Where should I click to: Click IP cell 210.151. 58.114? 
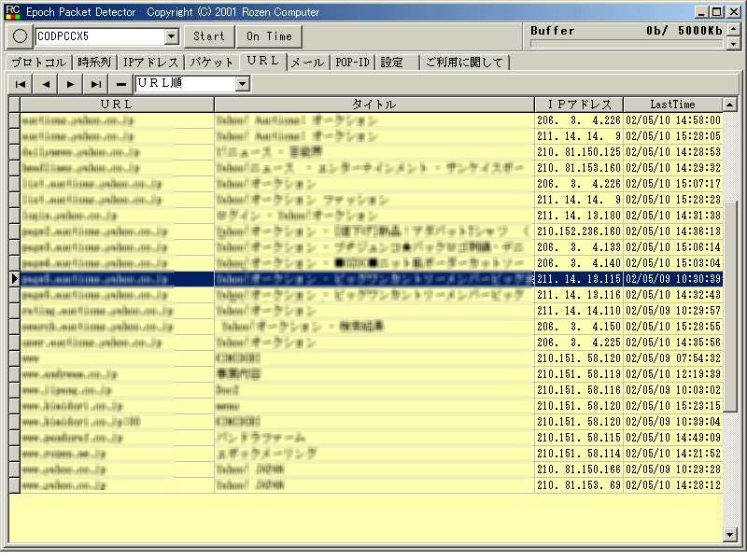(x=579, y=454)
